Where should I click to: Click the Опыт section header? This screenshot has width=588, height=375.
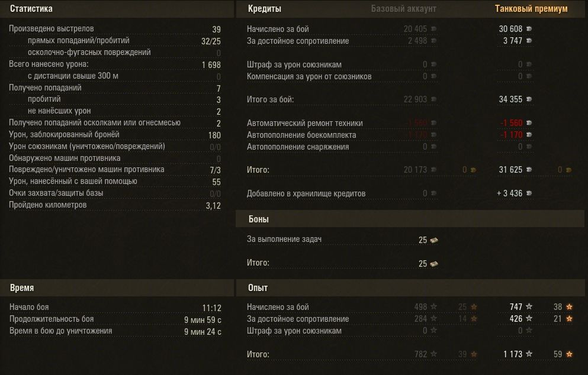point(258,288)
